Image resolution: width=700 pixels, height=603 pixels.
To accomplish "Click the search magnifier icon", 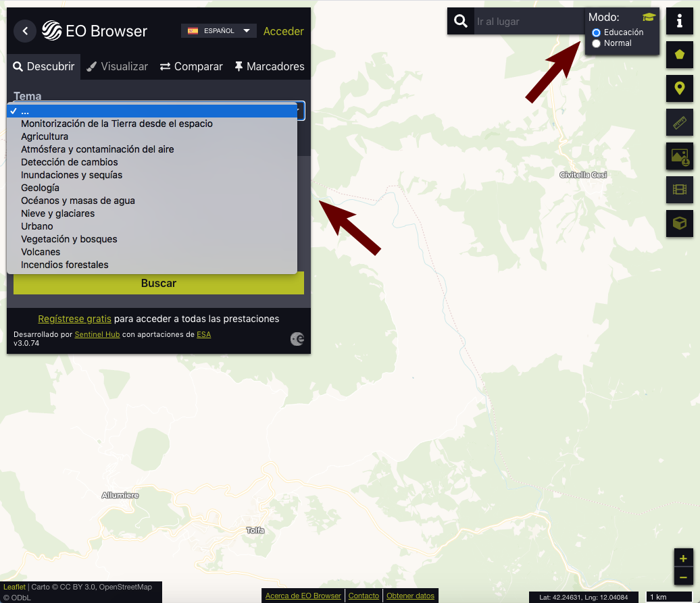I will 461,22.
